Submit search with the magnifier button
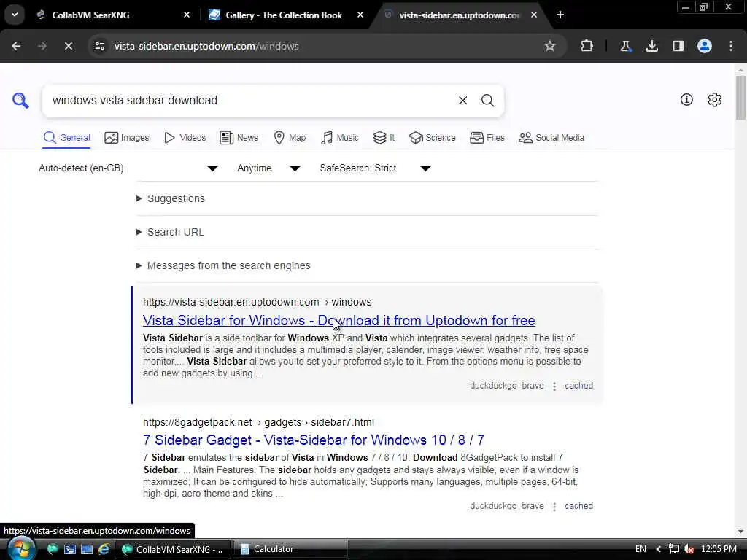Screen dimensions: 747x560 pyautogui.click(x=487, y=101)
